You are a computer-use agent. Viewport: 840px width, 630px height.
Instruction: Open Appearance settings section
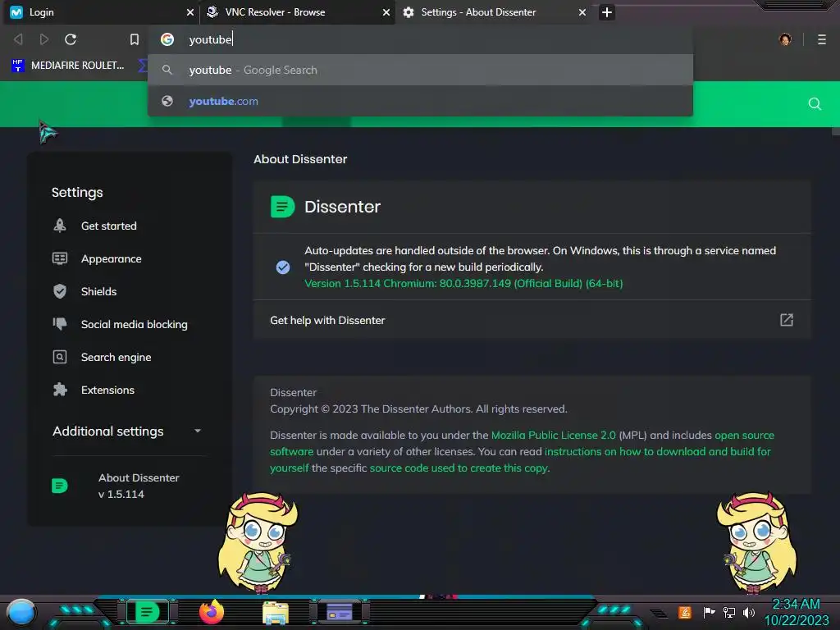111,258
